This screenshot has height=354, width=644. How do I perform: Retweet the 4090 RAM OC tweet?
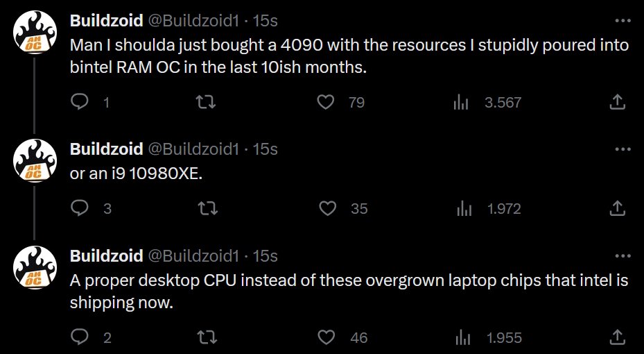206,102
